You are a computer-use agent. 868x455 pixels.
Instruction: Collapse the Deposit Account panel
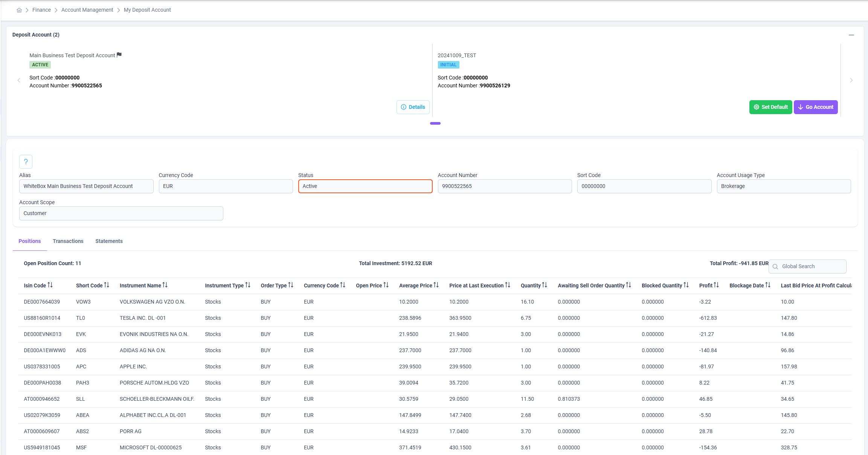pyautogui.click(x=851, y=35)
